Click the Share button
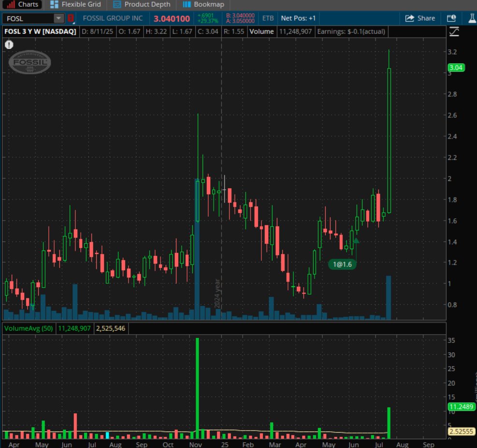 click(x=420, y=18)
